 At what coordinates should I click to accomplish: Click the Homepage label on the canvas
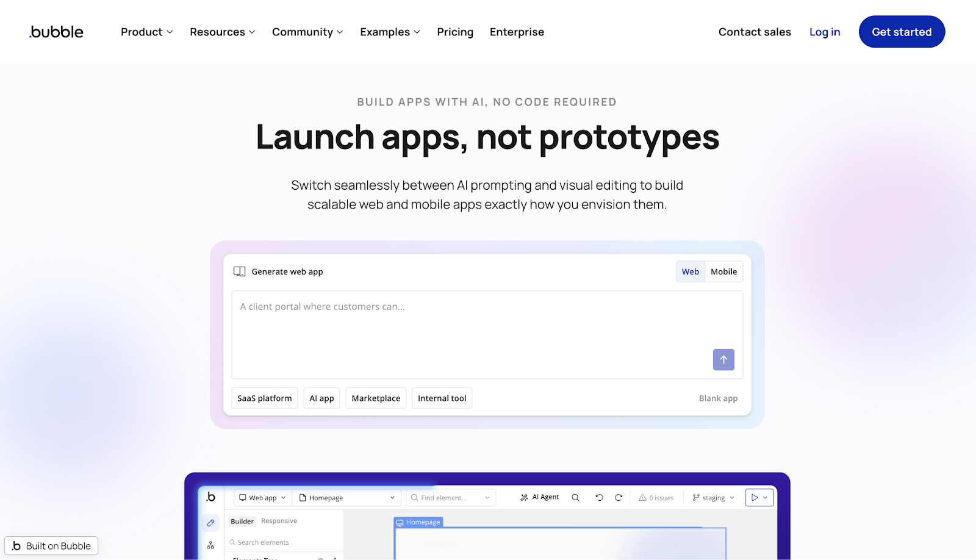418,522
